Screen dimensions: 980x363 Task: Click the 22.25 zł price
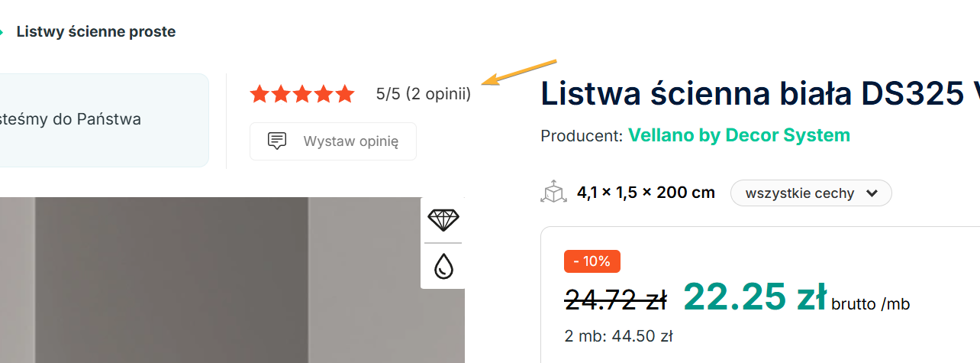click(x=754, y=297)
